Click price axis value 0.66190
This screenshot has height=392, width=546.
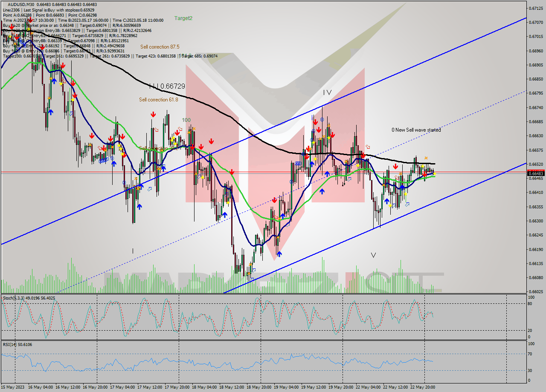click(x=535, y=250)
